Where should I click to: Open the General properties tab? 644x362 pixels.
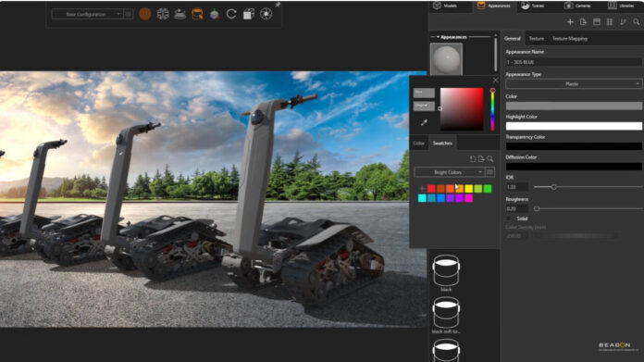point(513,38)
